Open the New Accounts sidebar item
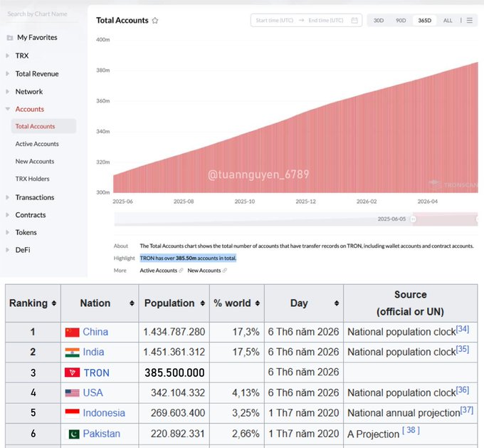 click(35, 161)
